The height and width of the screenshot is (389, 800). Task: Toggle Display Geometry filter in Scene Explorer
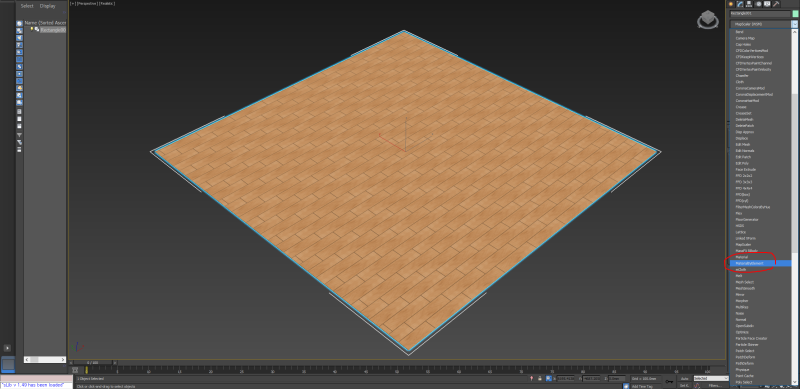coord(19,23)
